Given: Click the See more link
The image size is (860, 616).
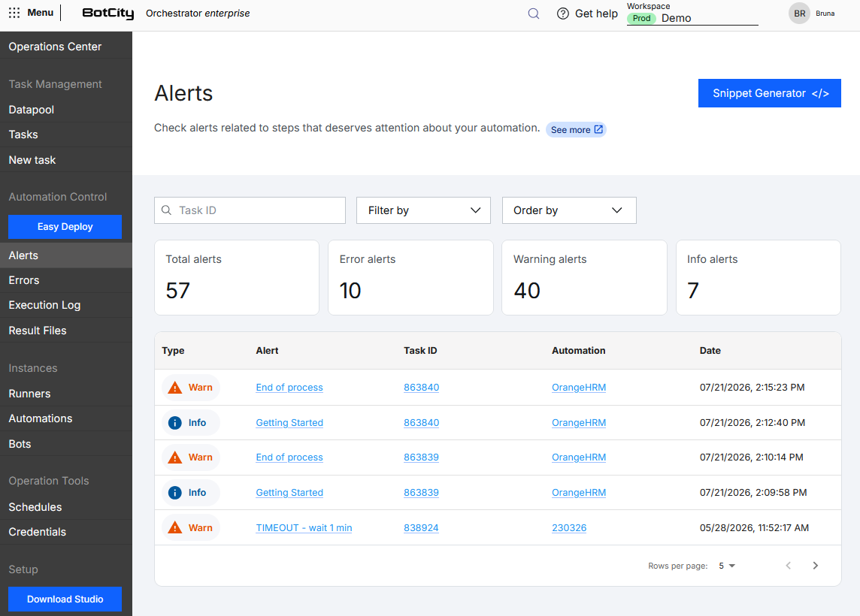Looking at the screenshot, I should click(x=576, y=129).
